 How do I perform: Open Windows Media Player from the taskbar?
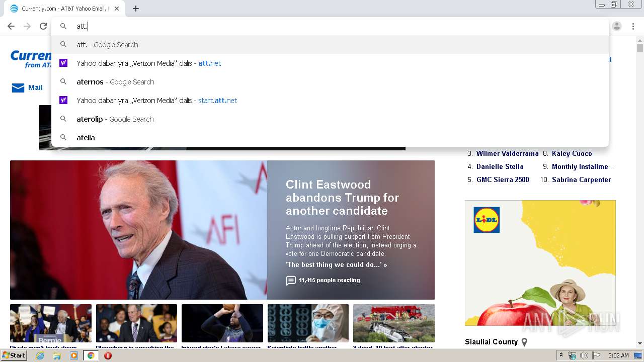pyautogui.click(x=74, y=355)
